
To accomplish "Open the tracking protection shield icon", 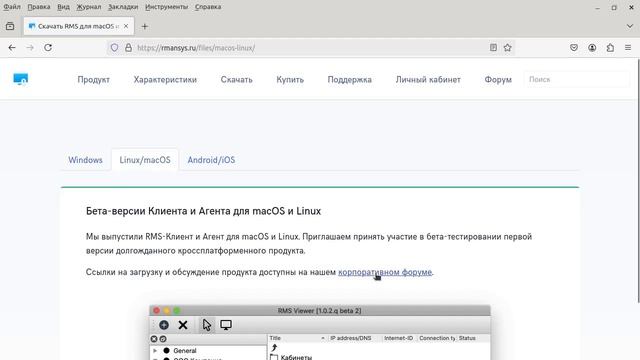I will (114, 48).
